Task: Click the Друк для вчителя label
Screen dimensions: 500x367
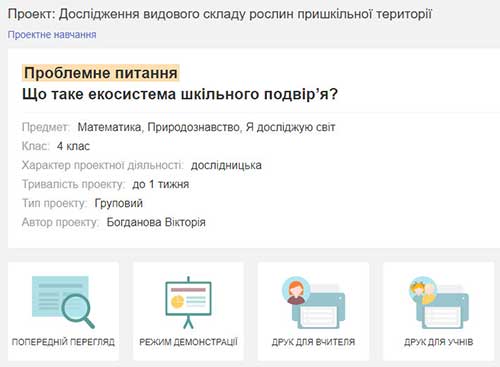Action: click(x=313, y=342)
